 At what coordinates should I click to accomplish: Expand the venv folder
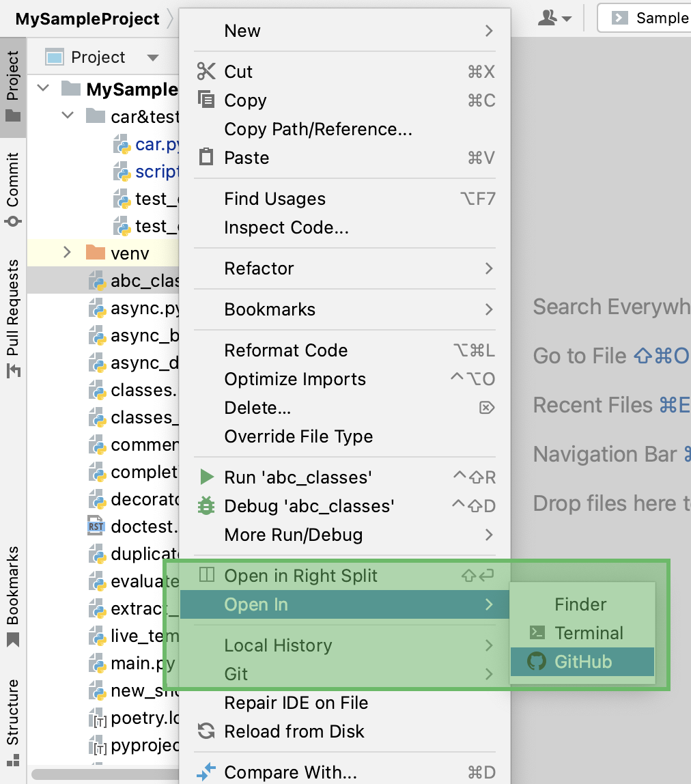(67, 253)
